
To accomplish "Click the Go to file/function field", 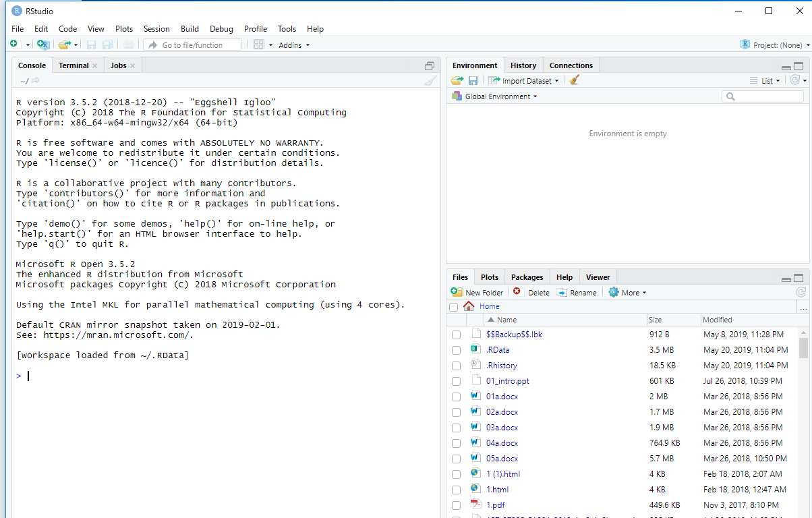I will click(192, 45).
